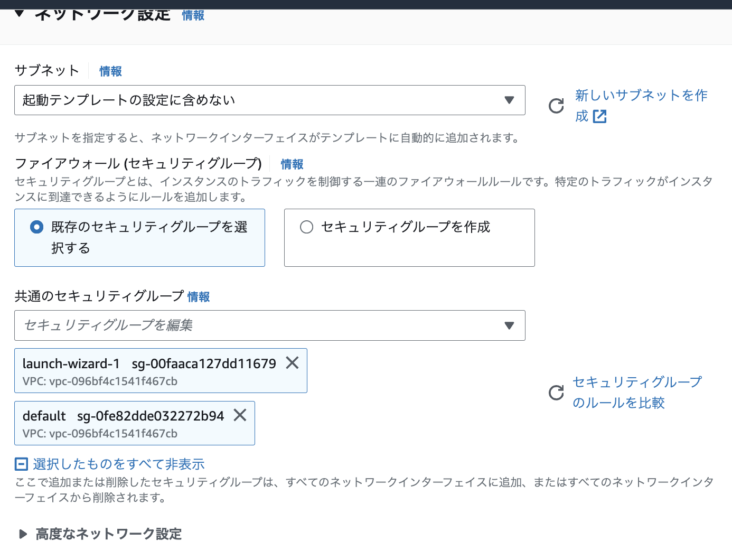Click 情報 link next to ファイアウォール heading
732x560 pixels.
coord(292,164)
